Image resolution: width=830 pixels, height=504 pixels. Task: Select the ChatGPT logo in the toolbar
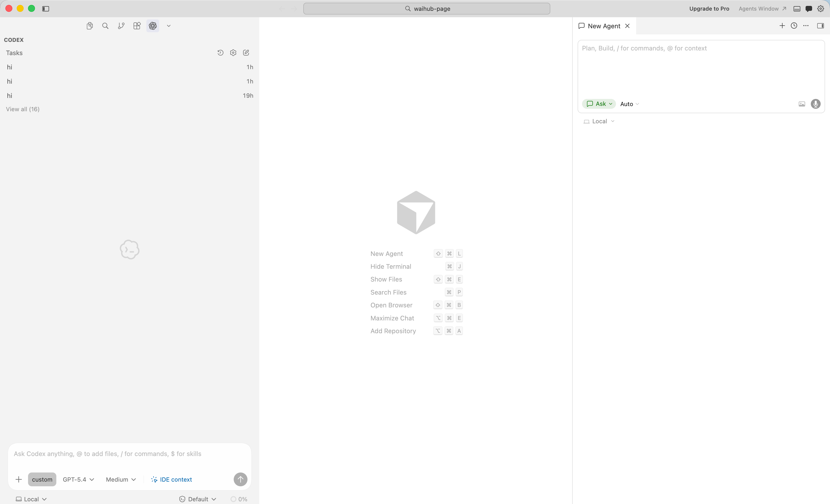(x=153, y=26)
